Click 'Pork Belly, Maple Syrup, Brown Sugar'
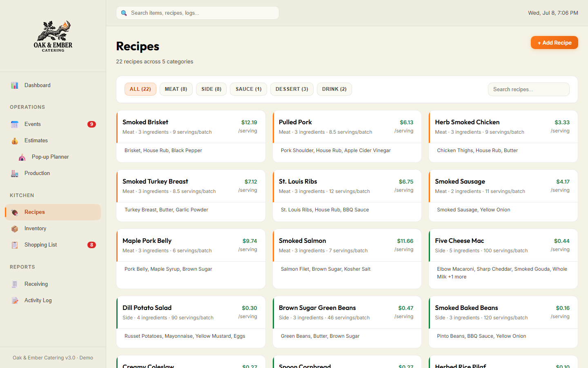Image resolution: width=588 pixels, height=368 pixels. pos(168,269)
